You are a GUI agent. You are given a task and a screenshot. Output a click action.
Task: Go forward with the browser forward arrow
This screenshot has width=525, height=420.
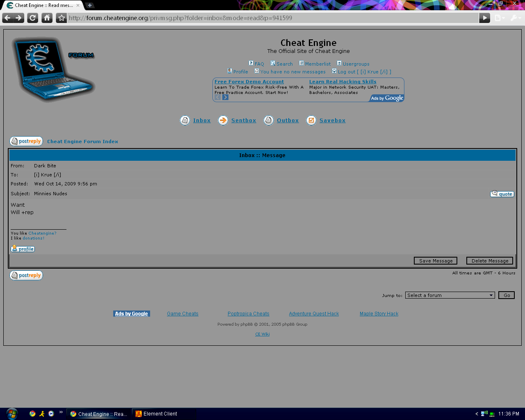click(x=19, y=18)
